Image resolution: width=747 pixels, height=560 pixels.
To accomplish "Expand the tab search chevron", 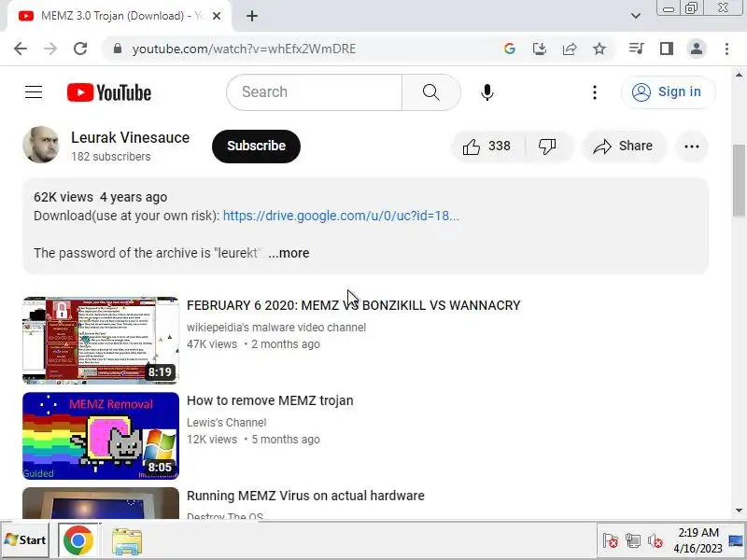I will (x=636, y=16).
